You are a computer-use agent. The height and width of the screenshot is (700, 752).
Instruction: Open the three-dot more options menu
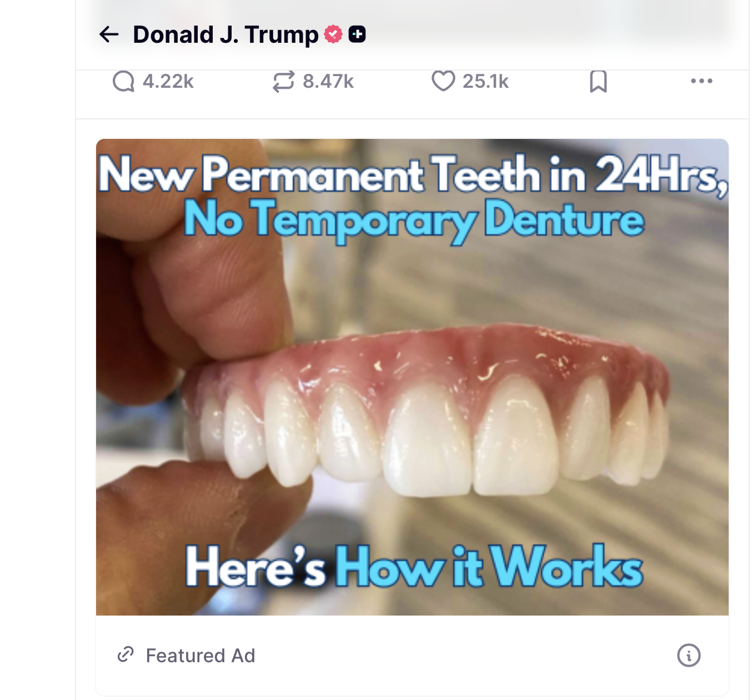click(701, 81)
